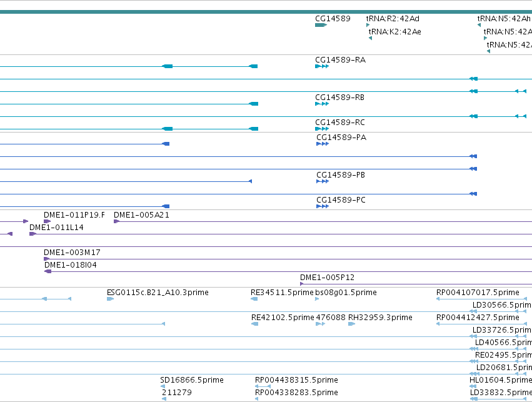Click the HL01604.5prime EST label

[501, 380]
